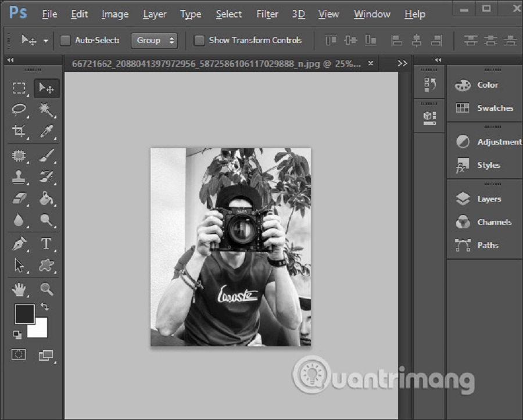
Task: Toggle Show Transform Controls checkbox
Action: coord(199,41)
